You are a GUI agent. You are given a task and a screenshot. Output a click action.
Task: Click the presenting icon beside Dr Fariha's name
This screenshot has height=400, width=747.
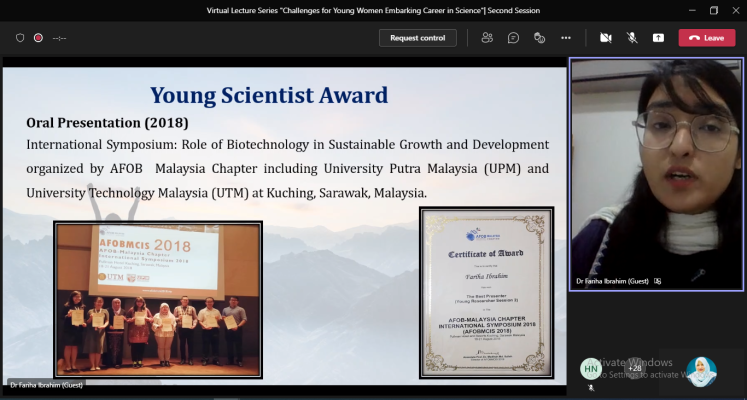click(x=657, y=282)
